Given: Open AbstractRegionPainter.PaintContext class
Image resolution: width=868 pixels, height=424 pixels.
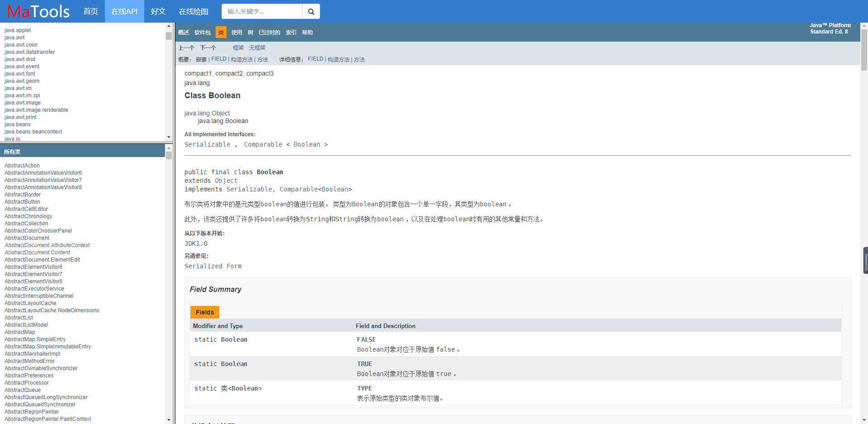Looking at the screenshot, I should pyautogui.click(x=47, y=419).
